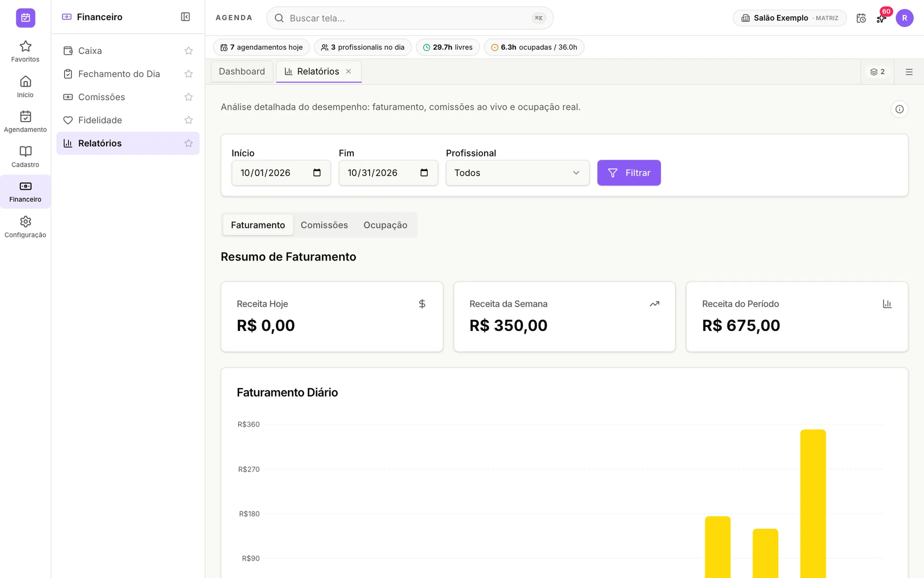Screen dimensions: 924x578
Task: Click the R$ 675,00 value
Action: tap(741, 326)
